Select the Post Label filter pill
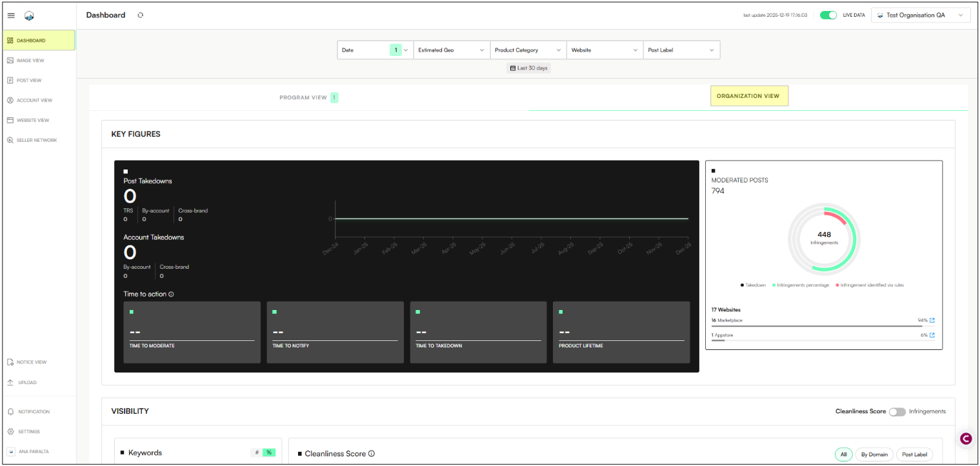 click(914, 454)
